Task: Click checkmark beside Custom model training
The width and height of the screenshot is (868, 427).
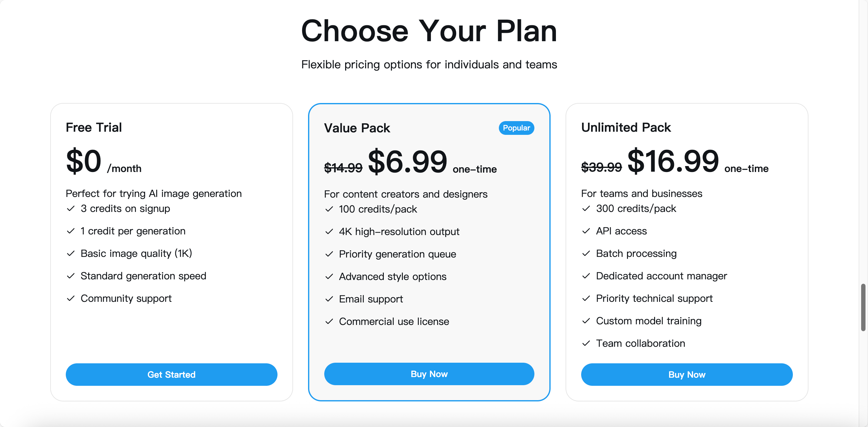Action: [x=586, y=321]
